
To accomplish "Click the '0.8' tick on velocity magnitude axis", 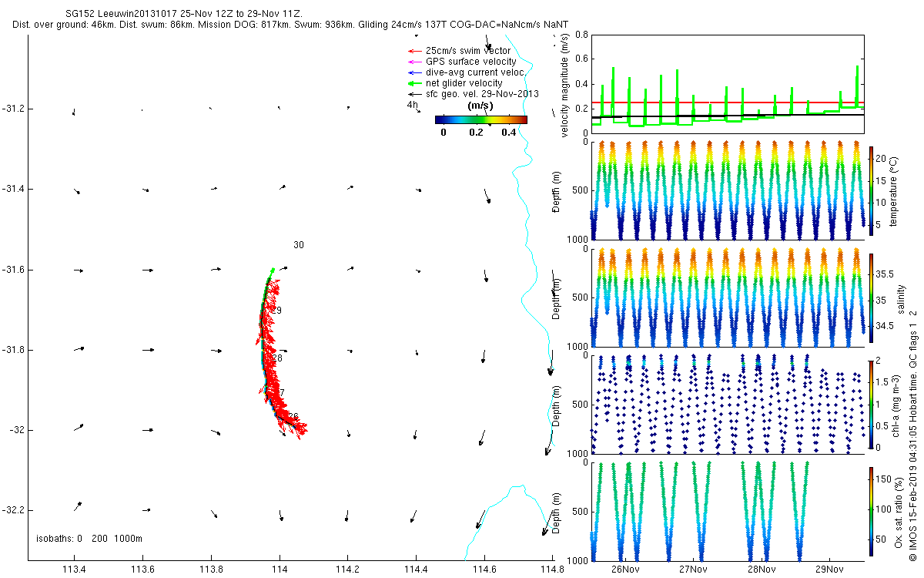I will point(581,35).
